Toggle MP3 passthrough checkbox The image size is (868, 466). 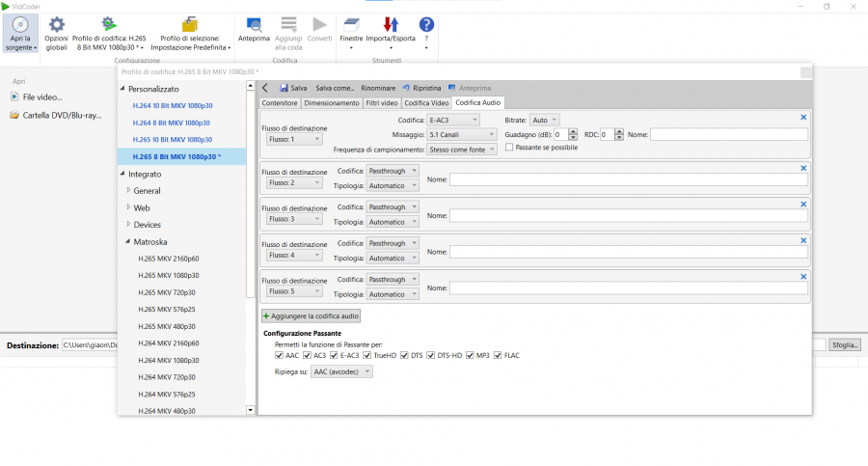point(470,355)
